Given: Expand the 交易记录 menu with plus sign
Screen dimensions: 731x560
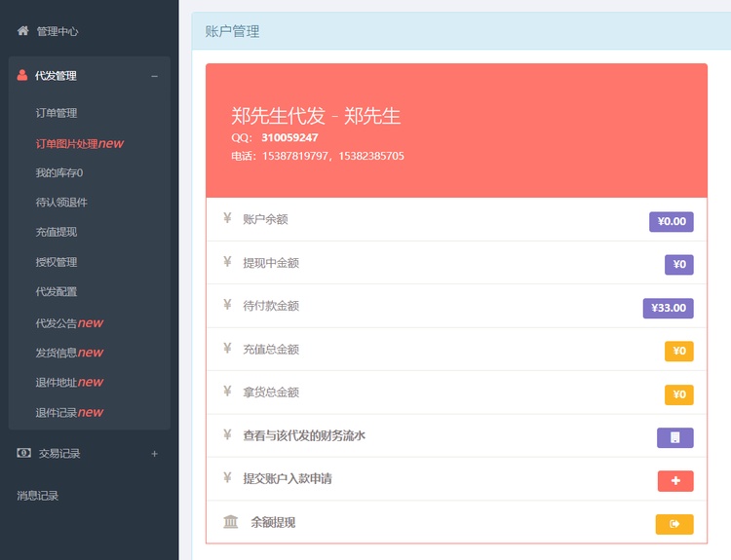Looking at the screenshot, I should [x=154, y=454].
